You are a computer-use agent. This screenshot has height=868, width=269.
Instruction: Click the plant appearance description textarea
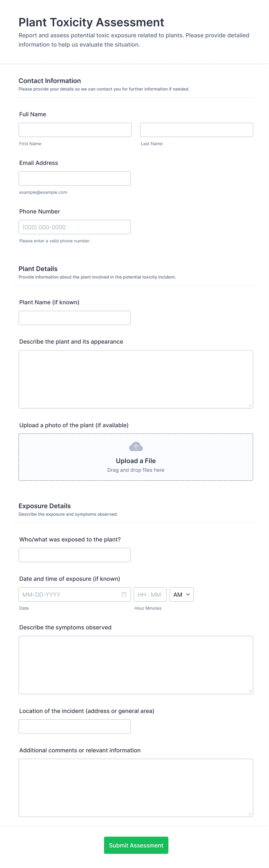tap(135, 379)
